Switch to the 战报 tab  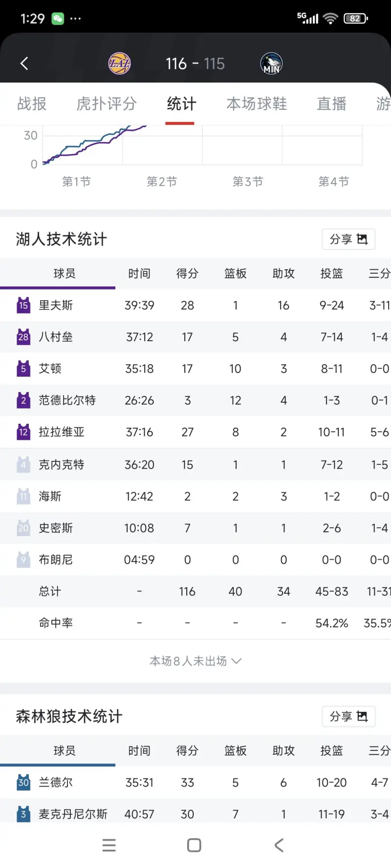coord(32,103)
